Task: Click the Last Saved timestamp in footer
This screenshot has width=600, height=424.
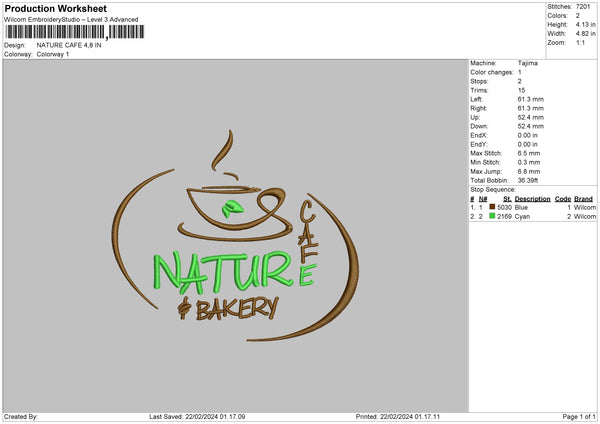Action: (x=197, y=416)
